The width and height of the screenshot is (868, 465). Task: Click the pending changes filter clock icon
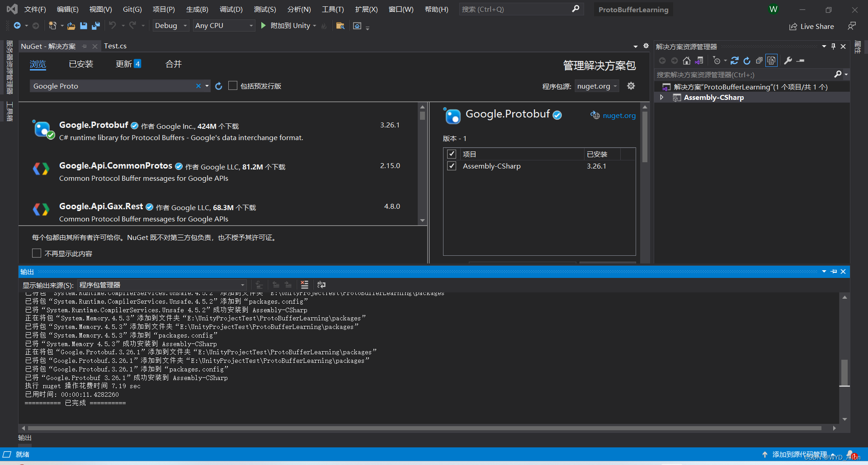pyautogui.click(x=717, y=61)
